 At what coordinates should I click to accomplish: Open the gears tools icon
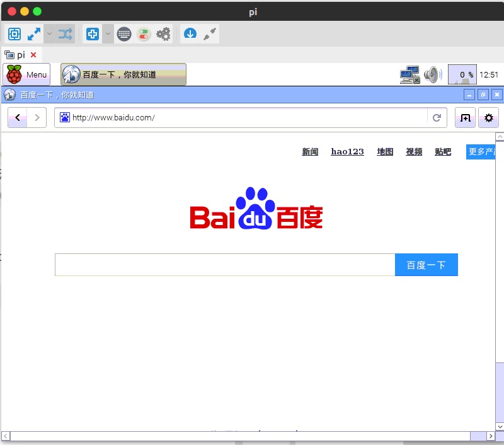click(163, 34)
